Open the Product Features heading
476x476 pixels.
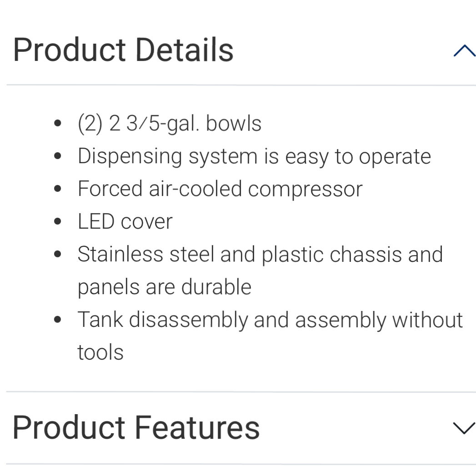click(x=136, y=428)
